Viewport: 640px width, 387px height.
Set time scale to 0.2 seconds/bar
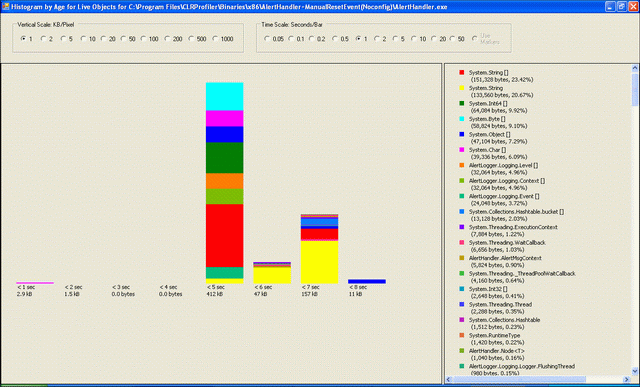(x=312, y=39)
